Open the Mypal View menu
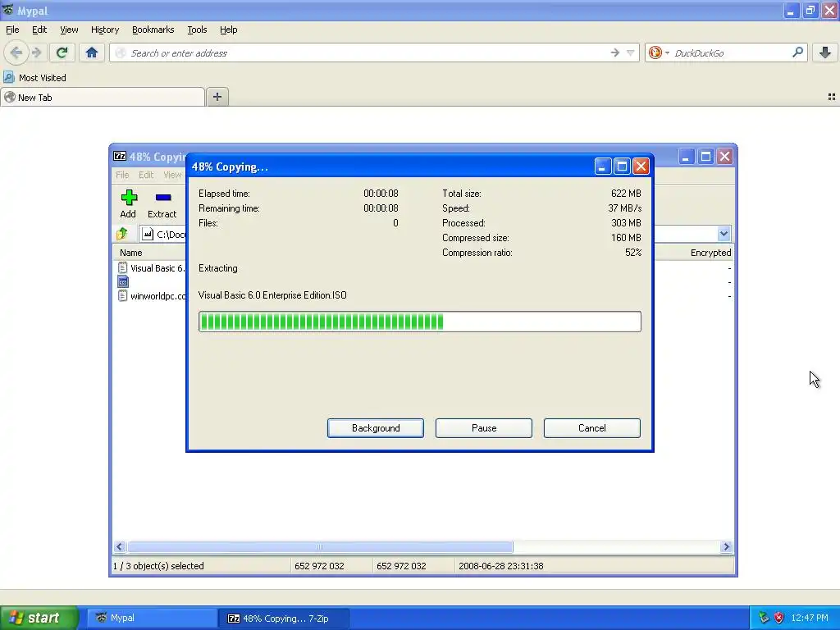The height and width of the screenshot is (630, 840). [69, 30]
